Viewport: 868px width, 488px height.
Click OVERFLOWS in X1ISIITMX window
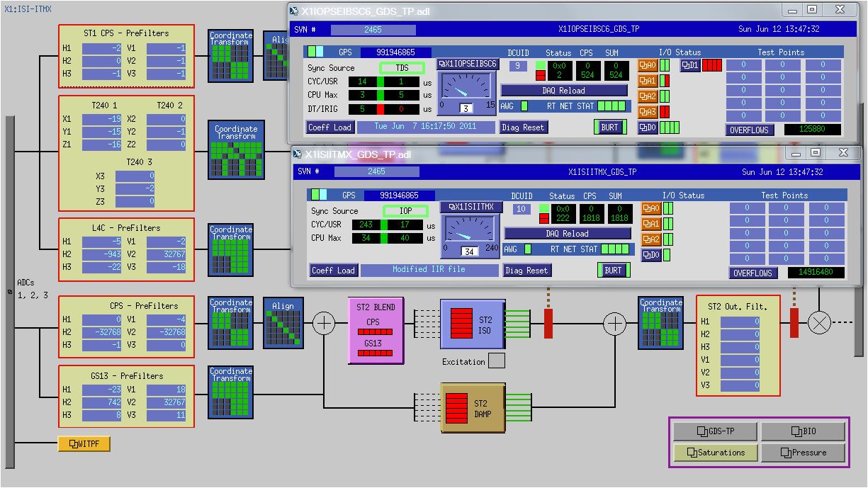pyautogui.click(x=753, y=273)
